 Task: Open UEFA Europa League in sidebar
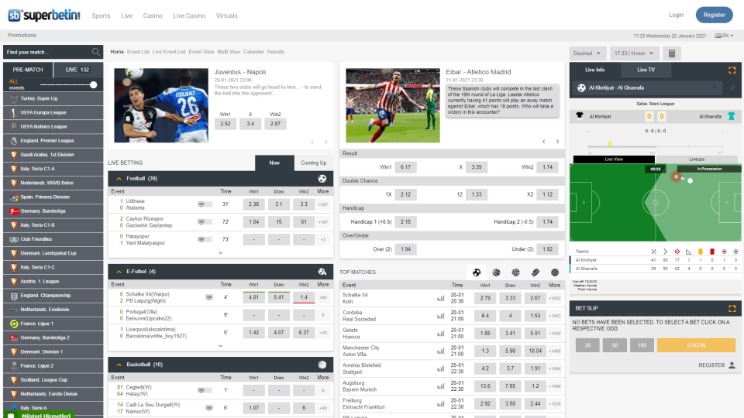pos(53,113)
